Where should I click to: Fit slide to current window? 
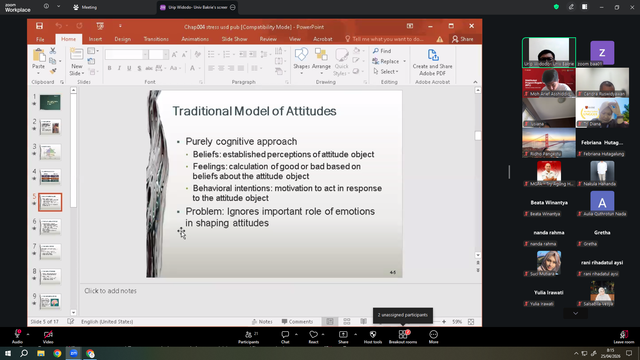pos(471,322)
